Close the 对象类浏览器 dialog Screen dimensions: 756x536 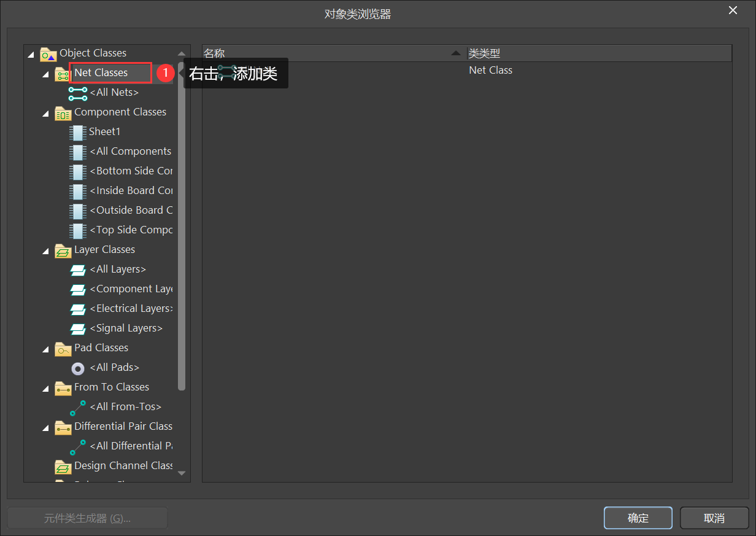tap(733, 10)
